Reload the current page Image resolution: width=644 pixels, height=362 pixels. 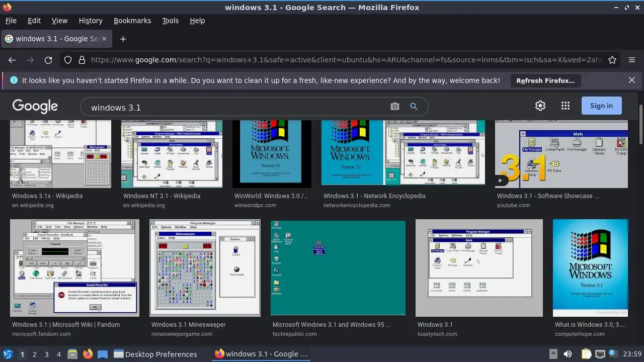[x=48, y=60]
